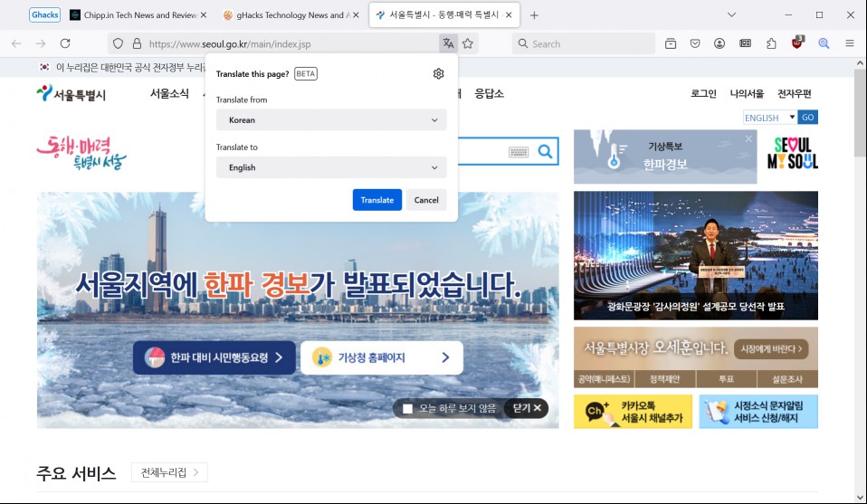Open the 나의서울 link
867x504 pixels.
pyautogui.click(x=747, y=93)
